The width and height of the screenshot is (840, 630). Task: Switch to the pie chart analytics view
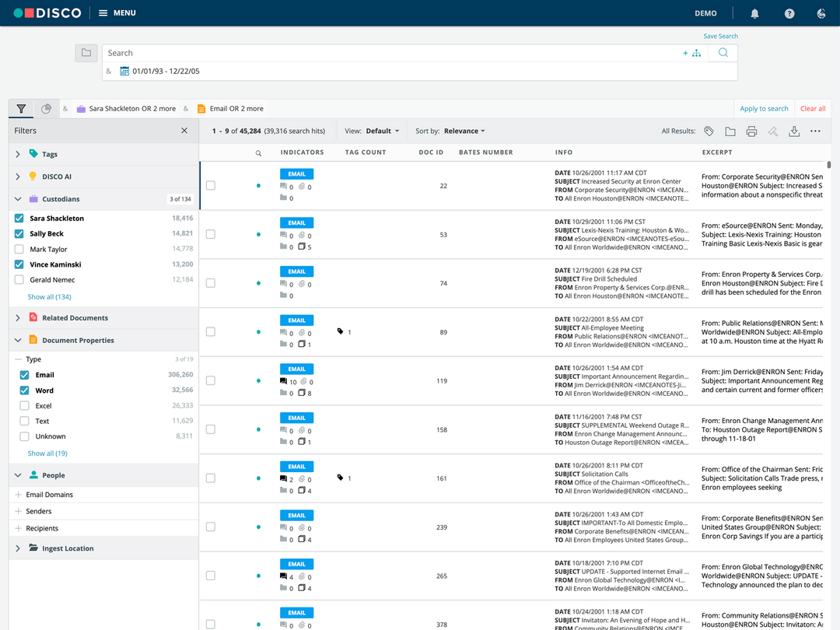tap(47, 109)
